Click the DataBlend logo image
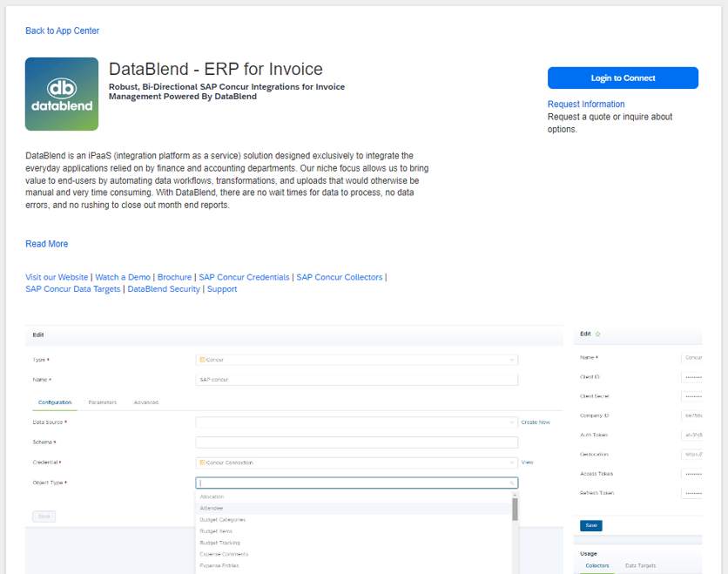Screen dimensions: 728x574 pos(62,94)
